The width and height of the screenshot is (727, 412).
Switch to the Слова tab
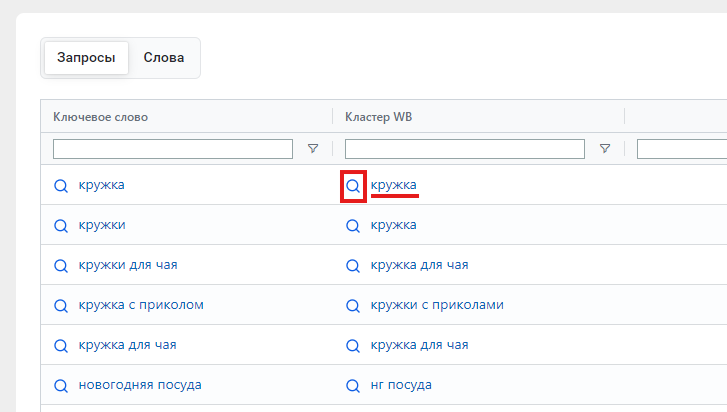(x=164, y=57)
